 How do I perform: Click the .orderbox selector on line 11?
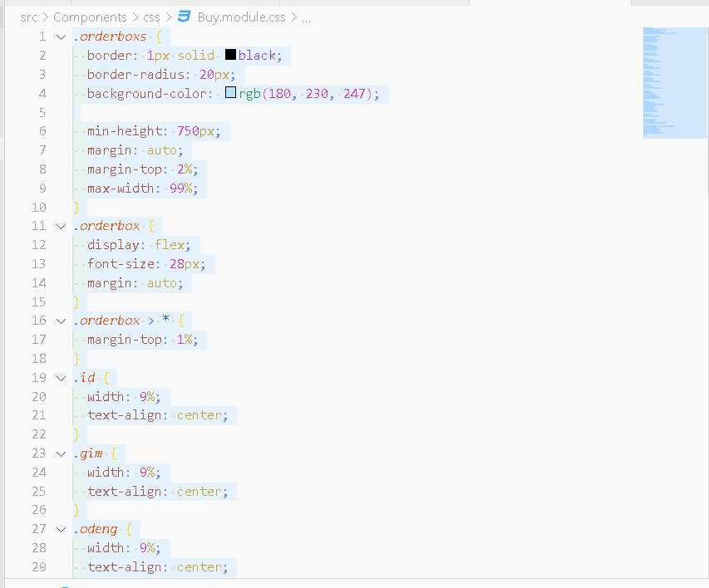coord(106,226)
